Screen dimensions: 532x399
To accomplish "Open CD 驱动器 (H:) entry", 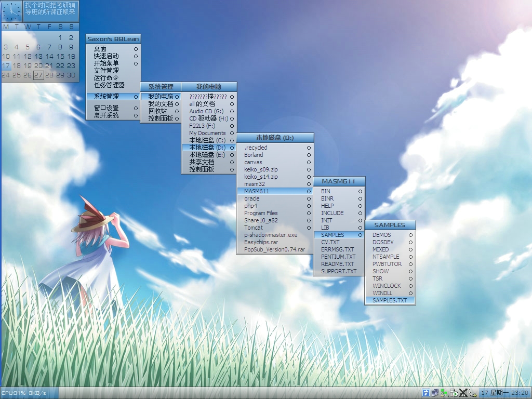I will [x=209, y=118].
